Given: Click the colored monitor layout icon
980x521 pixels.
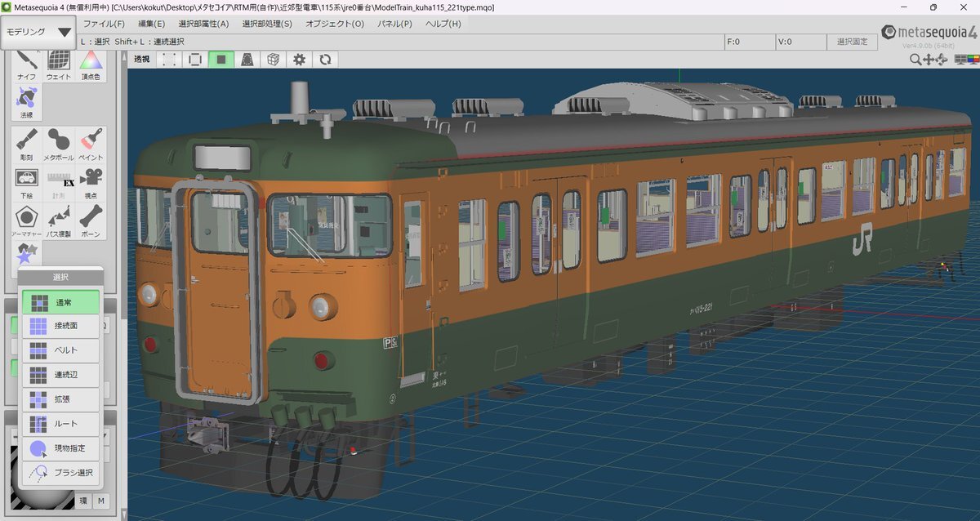Looking at the screenshot, I should pyautogui.click(x=973, y=59).
